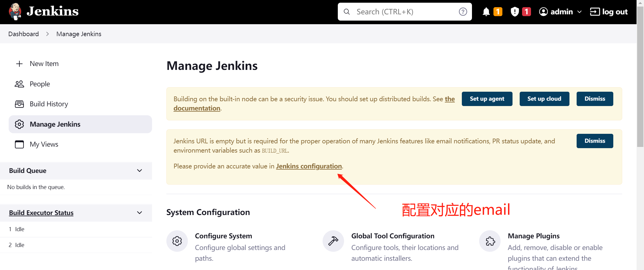644x270 pixels.
Task: Open Configure System settings
Action: pos(223,236)
